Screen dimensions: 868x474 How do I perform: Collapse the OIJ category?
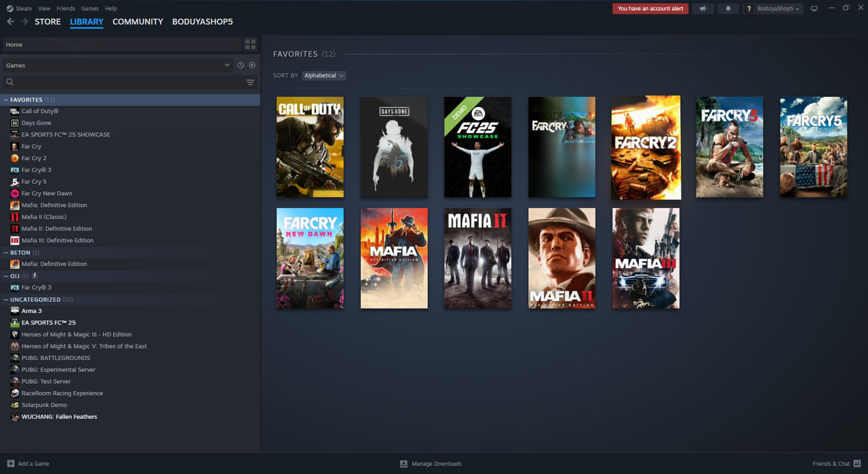[5, 276]
